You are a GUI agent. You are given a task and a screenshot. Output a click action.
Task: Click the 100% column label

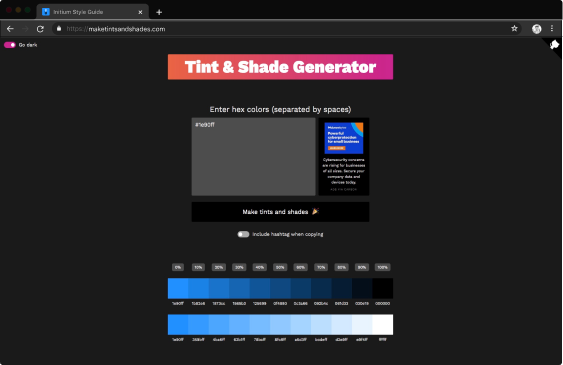pyautogui.click(x=382, y=267)
